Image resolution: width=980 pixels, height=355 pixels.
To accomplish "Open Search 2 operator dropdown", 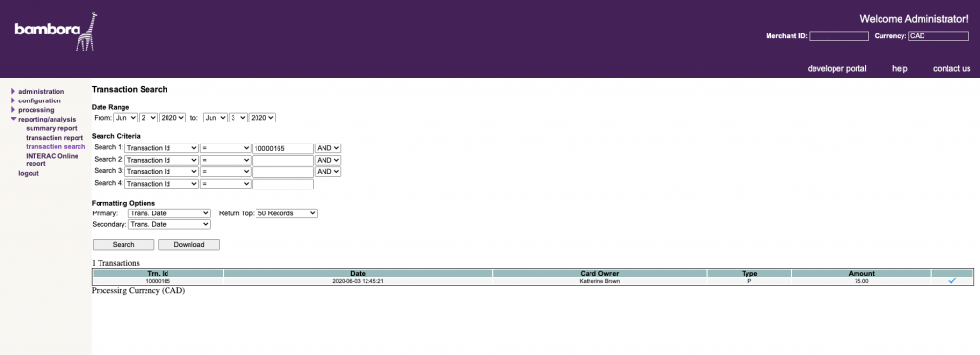I will point(226,160).
